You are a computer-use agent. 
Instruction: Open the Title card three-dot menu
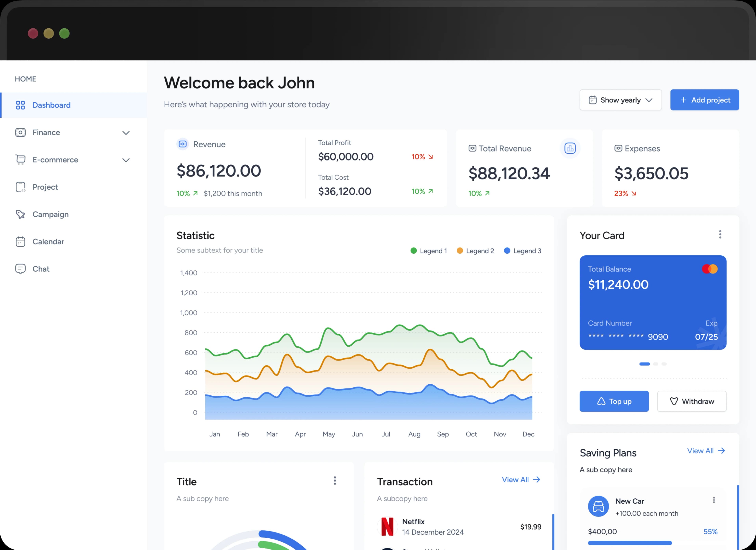(335, 481)
